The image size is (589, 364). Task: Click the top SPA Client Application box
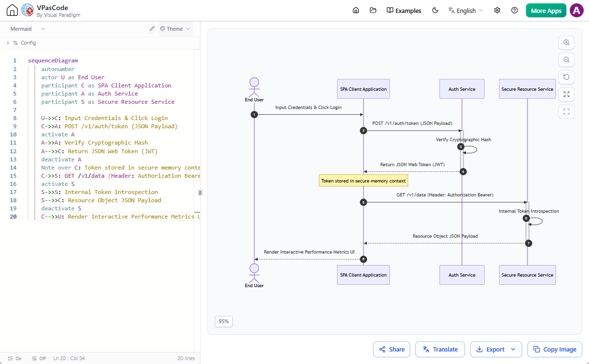point(363,89)
